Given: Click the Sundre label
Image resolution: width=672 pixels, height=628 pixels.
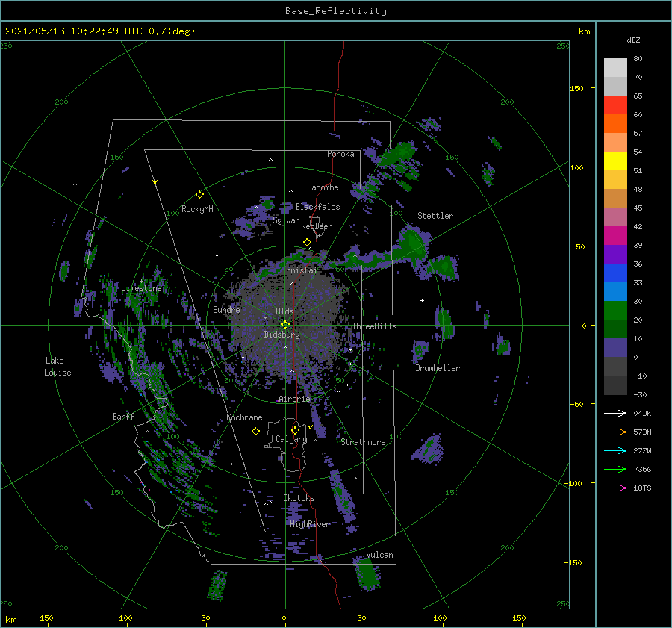Looking at the screenshot, I should pyautogui.click(x=226, y=309).
